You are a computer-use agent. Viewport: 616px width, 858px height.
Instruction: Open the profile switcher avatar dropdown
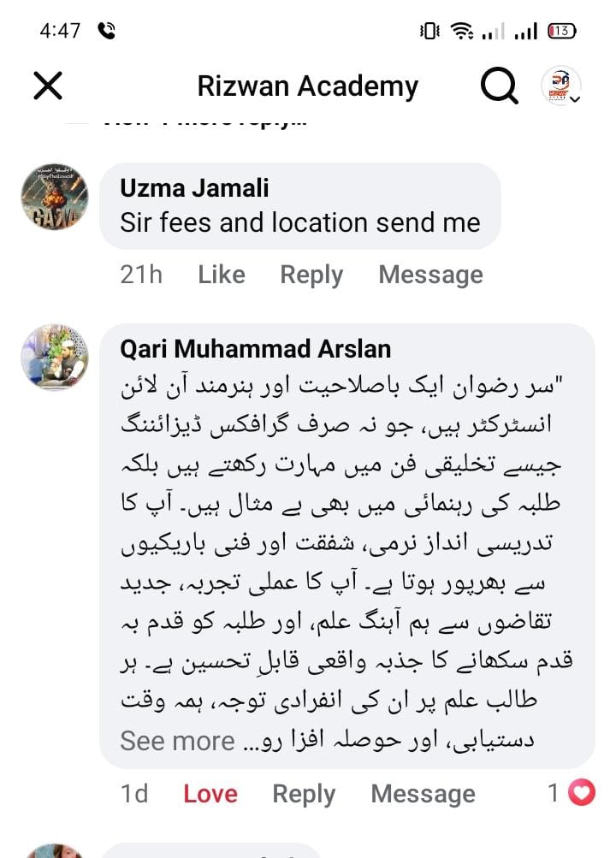562,86
